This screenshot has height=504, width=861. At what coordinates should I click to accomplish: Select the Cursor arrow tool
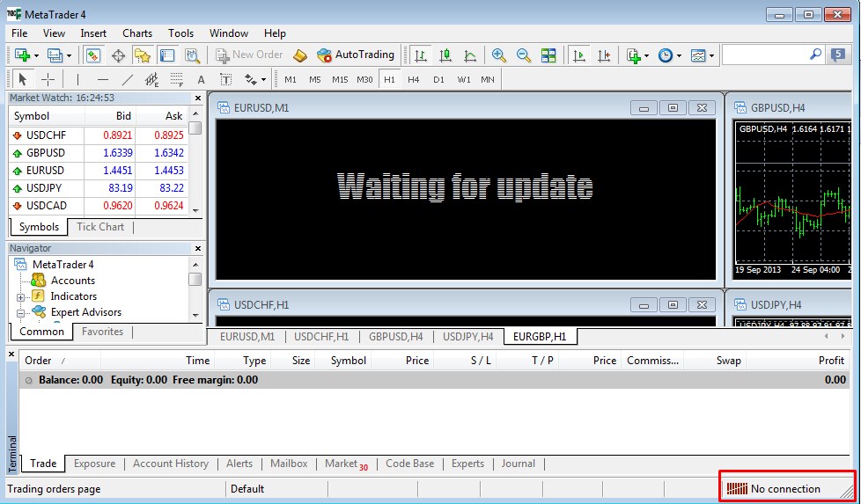[23, 79]
